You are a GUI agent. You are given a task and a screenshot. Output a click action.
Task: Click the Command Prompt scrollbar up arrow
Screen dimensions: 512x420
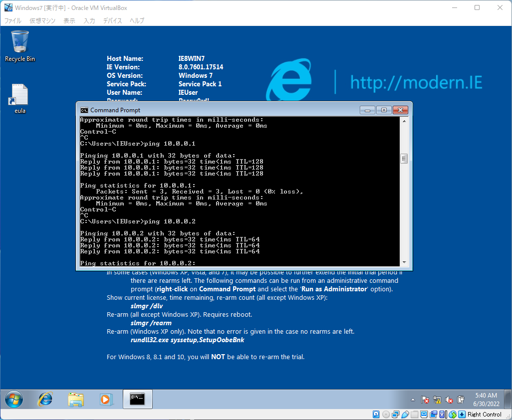pyautogui.click(x=404, y=121)
